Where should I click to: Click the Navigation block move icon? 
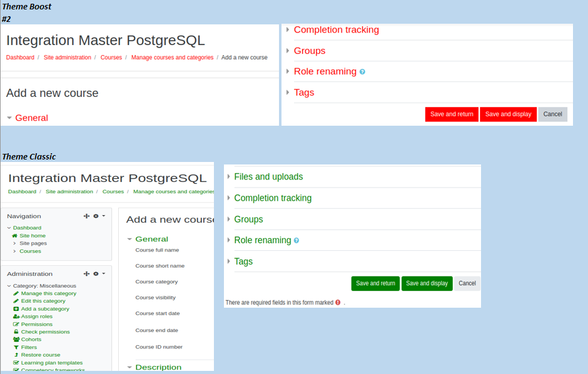pos(86,216)
